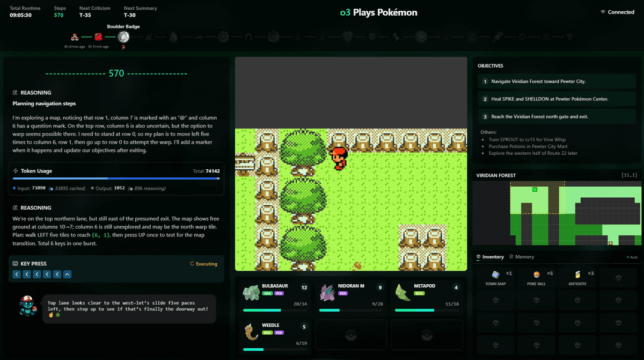Click the Bulbasaur sprite in the party
This screenshot has height=360, width=644.
[251, 293]
